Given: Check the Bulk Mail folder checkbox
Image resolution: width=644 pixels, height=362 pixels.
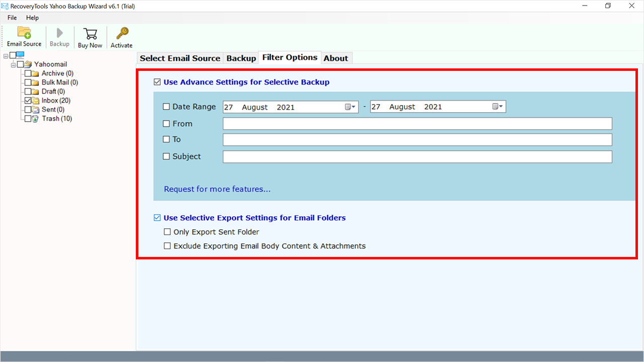Looking at the screenshot, I should [x=28, y=82].
